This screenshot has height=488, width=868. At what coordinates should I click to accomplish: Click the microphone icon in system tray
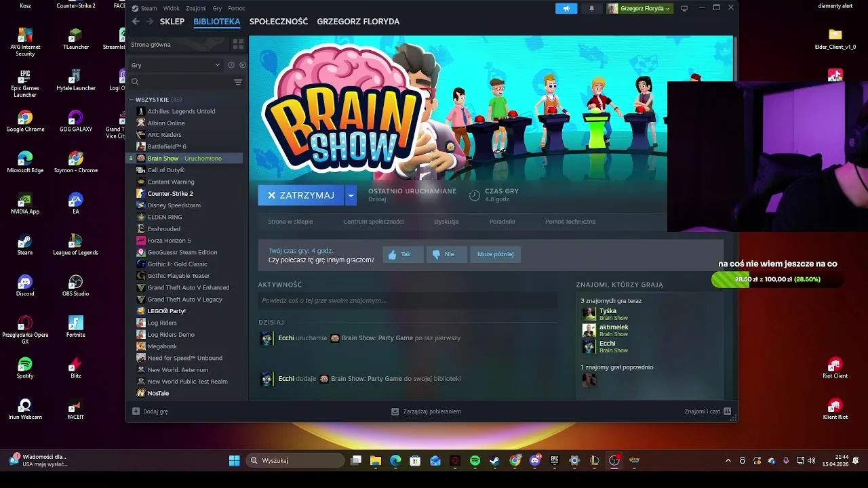(786, 461)
